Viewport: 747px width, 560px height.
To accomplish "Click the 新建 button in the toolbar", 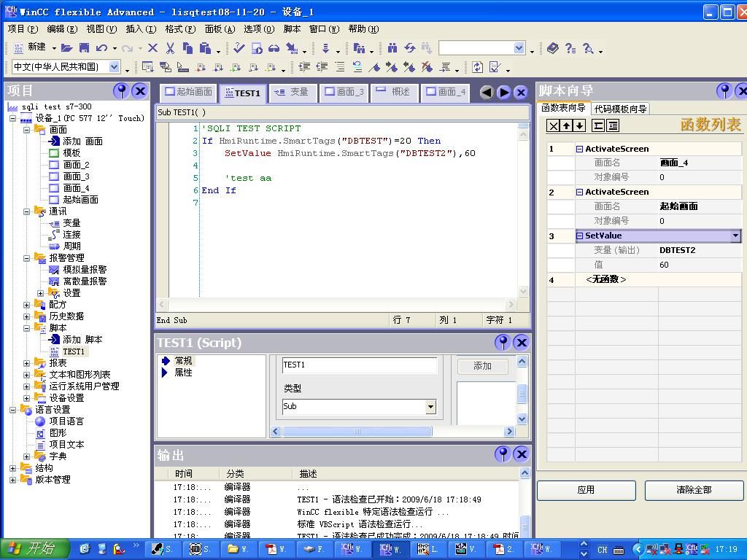I will pyautogui.click(x=31, y=47).
